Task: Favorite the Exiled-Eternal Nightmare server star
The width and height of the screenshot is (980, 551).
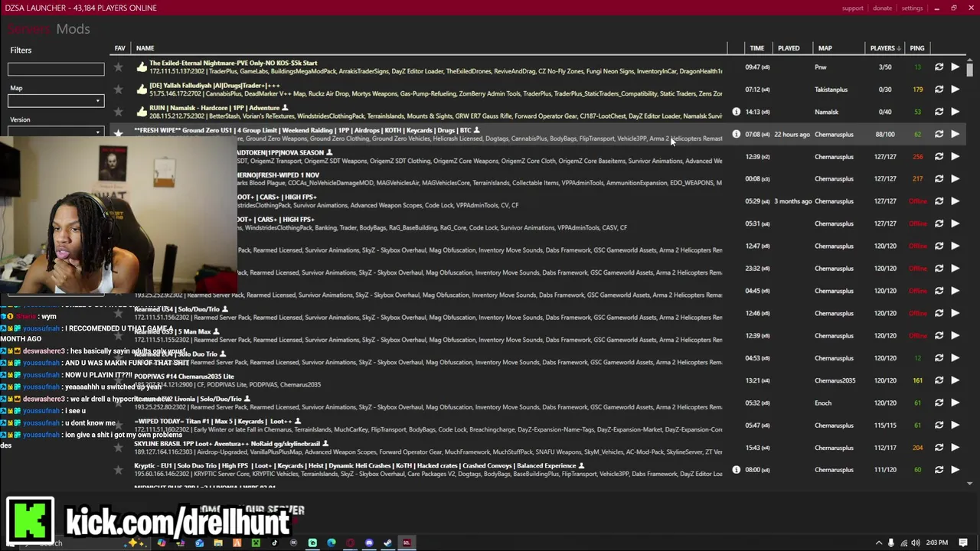Action: click(118, 67)
